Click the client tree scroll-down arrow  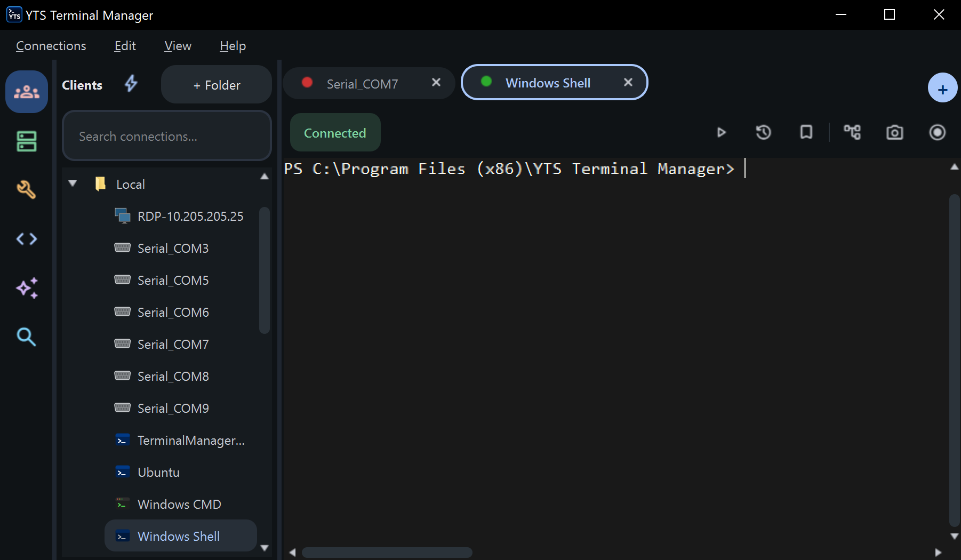[265, 548]
